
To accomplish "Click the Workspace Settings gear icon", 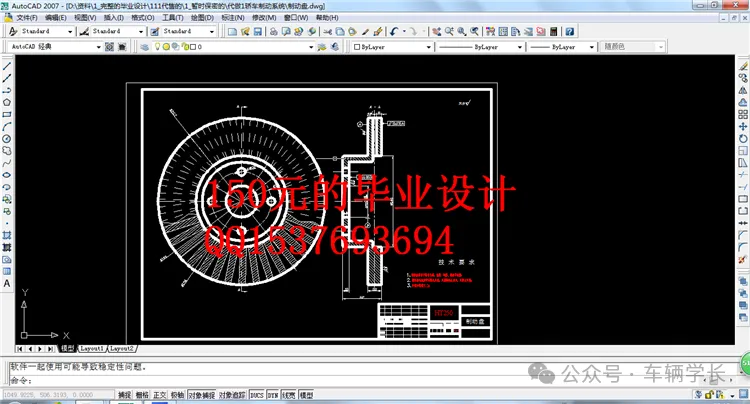I will (109, 47).
